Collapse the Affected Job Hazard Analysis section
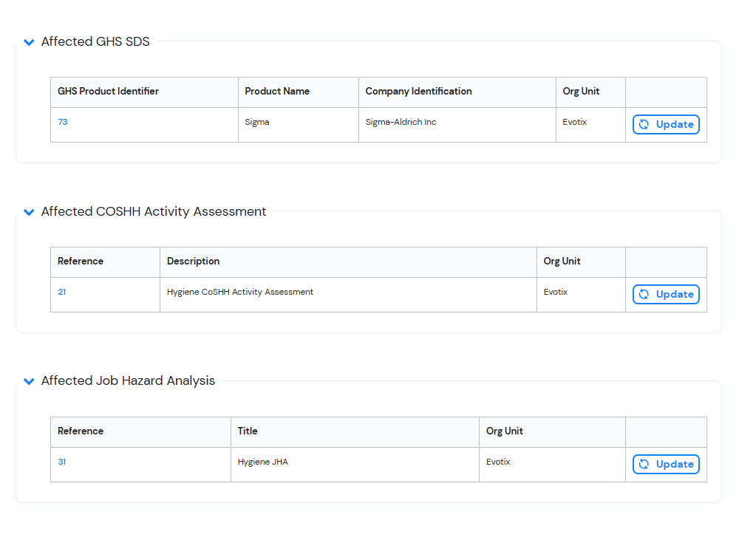Image resolution: width=756 pixels, height=540 pixels. (x=29, y=381)
